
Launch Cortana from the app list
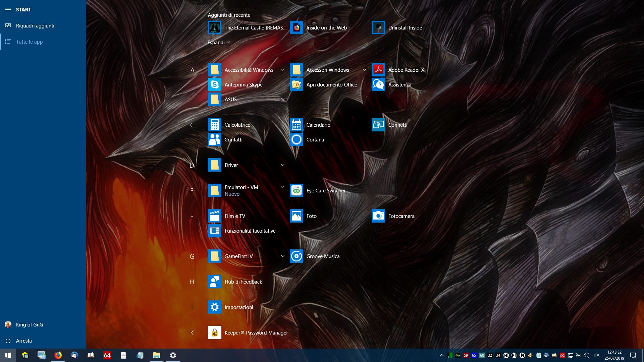pos(315,140)
